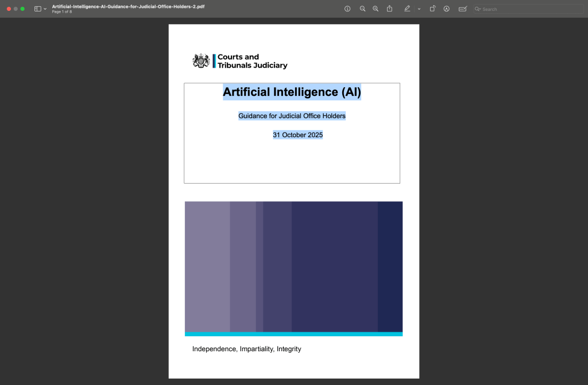Viewport: 588px width, 385px height.
Task: Click the highlighted "Artificial Intelligence (AI)" heading
Action: click(x=292, y=92)
